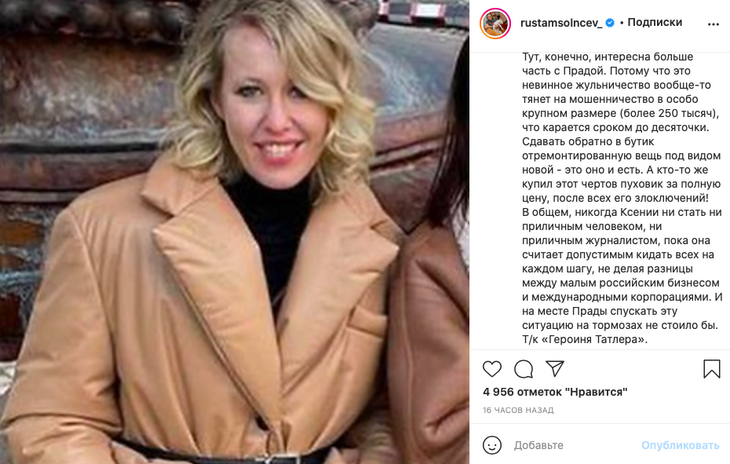730x464 pixels.
Task: Click the caption paragraph starting with Тут, конечно
Action: click(x=622, y=198)
